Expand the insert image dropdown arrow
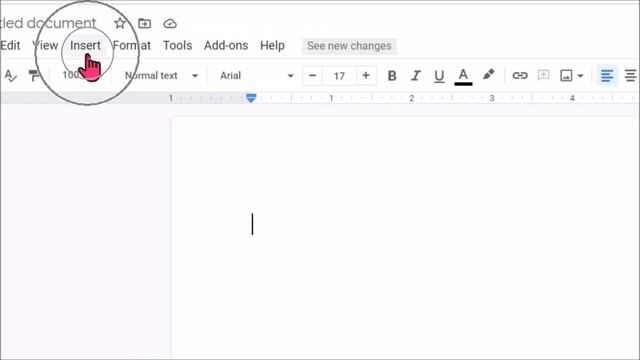Image resolution: width=640 pixels, height=360 pixels. pos(580,76)
